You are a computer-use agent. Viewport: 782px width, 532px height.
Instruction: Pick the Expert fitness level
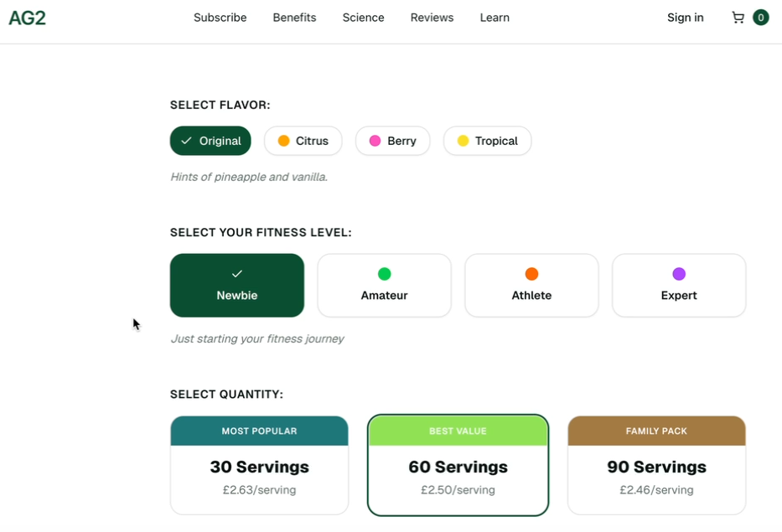click(679, 286)
